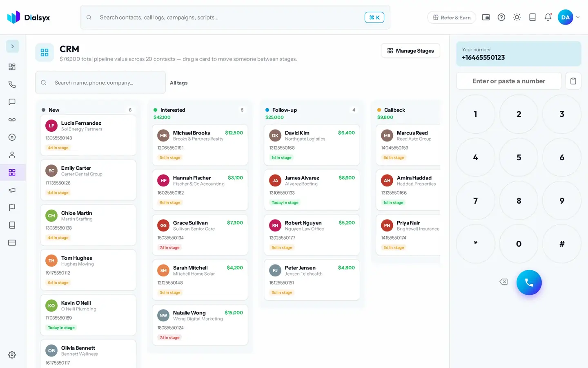Open the voicemail icon in sidebar
This screenshot has width=588, height=368.
(12, 119)
